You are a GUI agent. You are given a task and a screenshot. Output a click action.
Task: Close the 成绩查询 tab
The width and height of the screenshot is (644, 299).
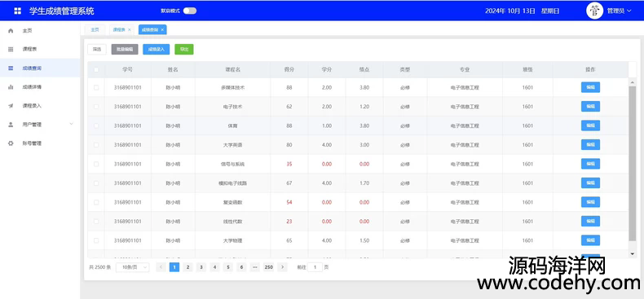[x=162, y=29]
